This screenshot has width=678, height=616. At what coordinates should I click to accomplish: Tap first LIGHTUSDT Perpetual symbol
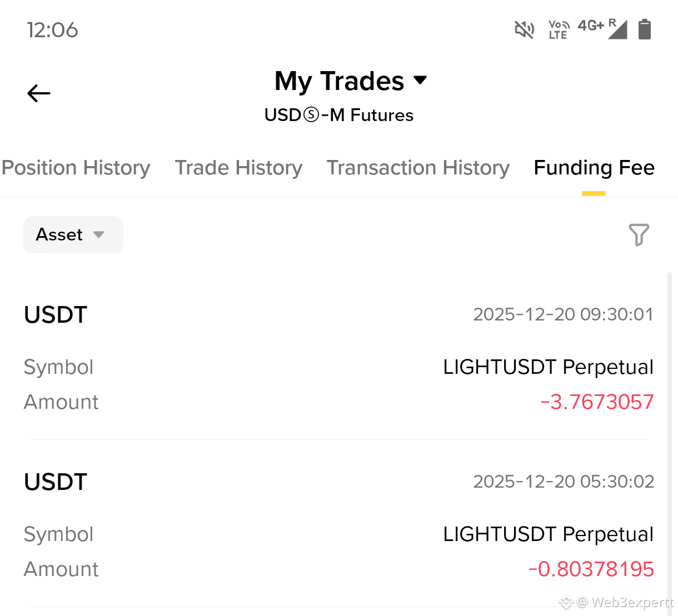[548, 367]
